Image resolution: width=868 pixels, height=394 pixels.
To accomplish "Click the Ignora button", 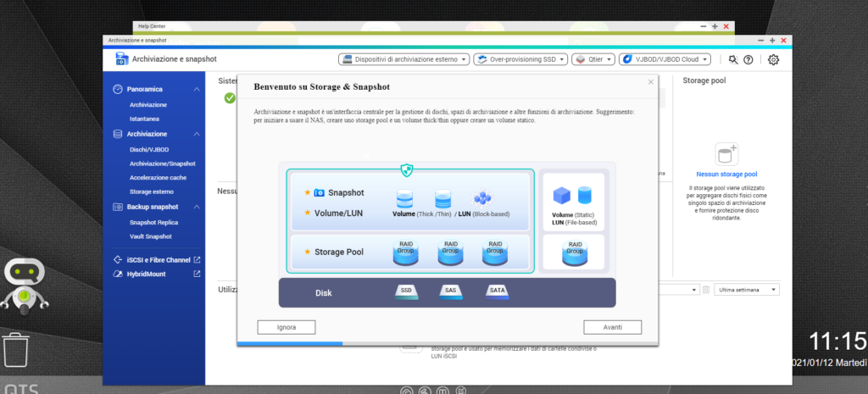I will [x=287, y=327].
